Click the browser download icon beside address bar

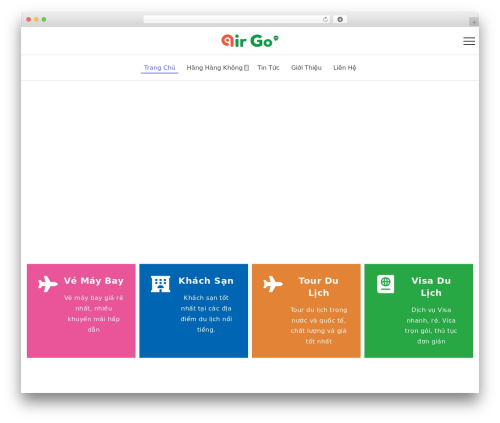(340, 19)
